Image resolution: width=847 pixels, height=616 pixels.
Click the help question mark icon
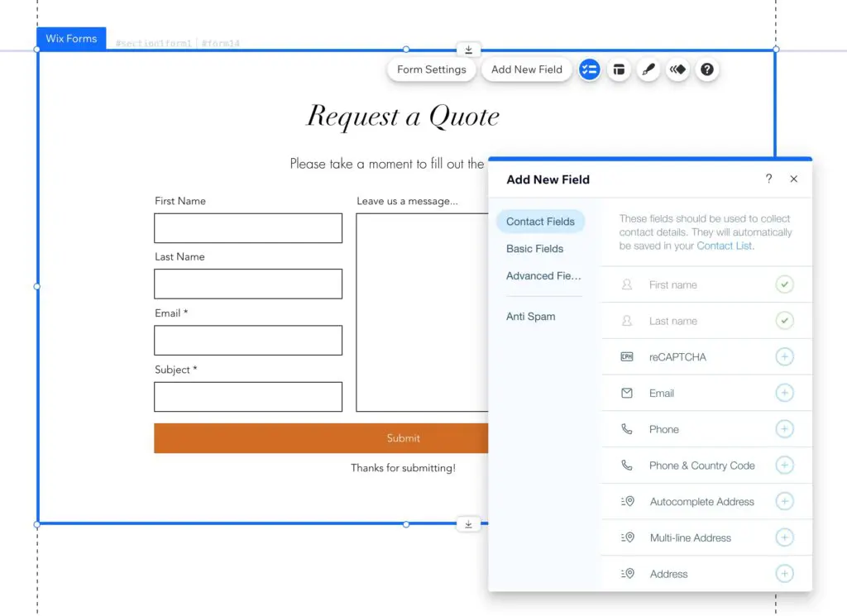click(706, 69)
